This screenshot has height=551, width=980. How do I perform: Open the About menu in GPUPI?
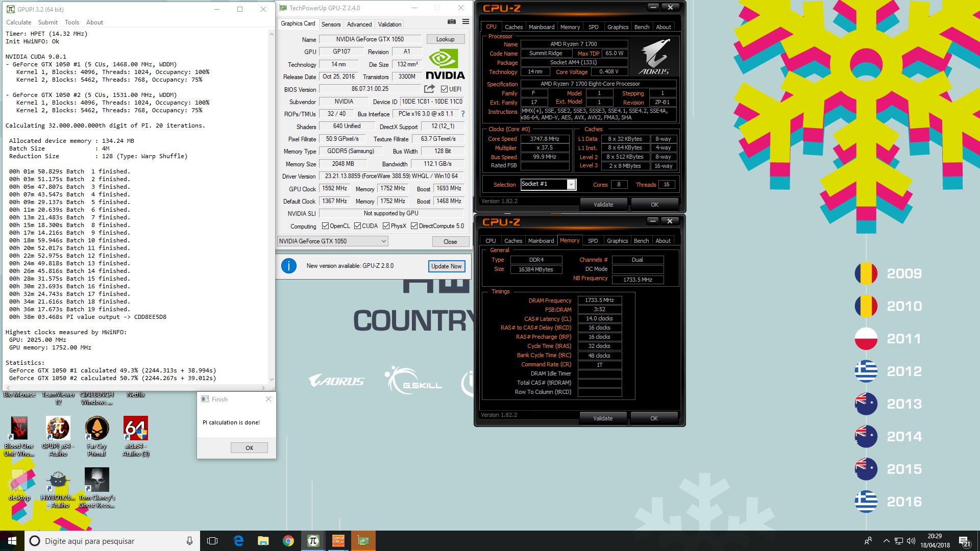tap(94, 22)
